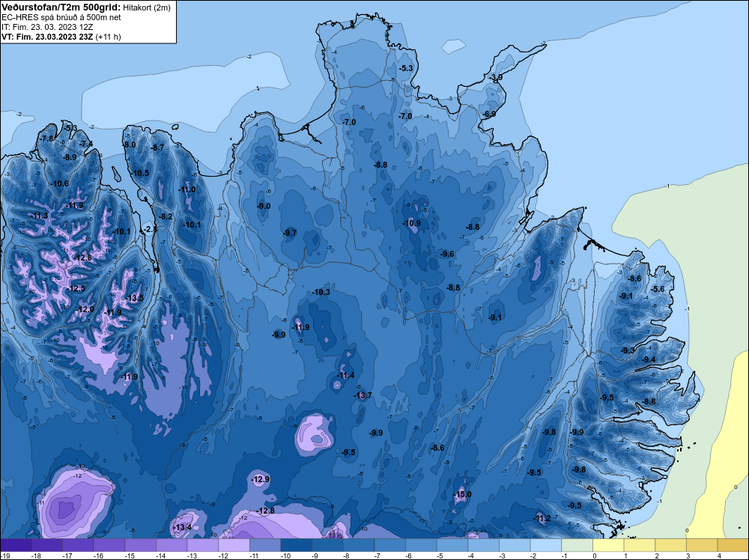Click the -15.0 temperature label
This screenshot has width=749, height=560.
click(463, 494)
